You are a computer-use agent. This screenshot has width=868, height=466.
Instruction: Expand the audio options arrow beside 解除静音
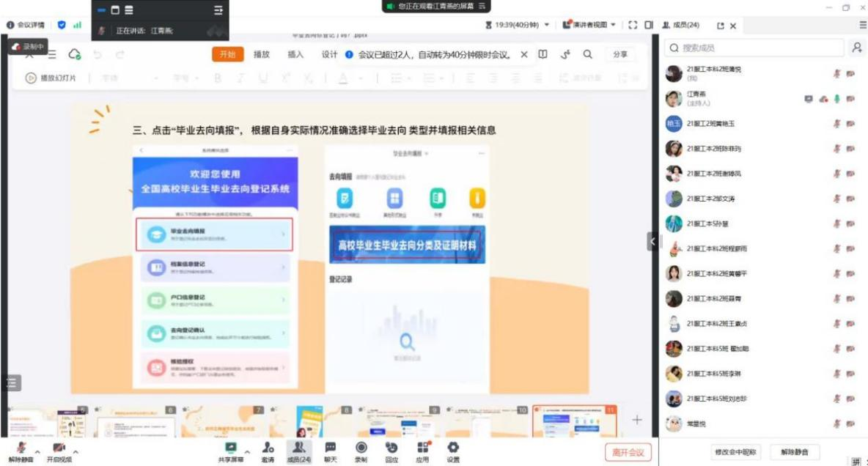37,451
